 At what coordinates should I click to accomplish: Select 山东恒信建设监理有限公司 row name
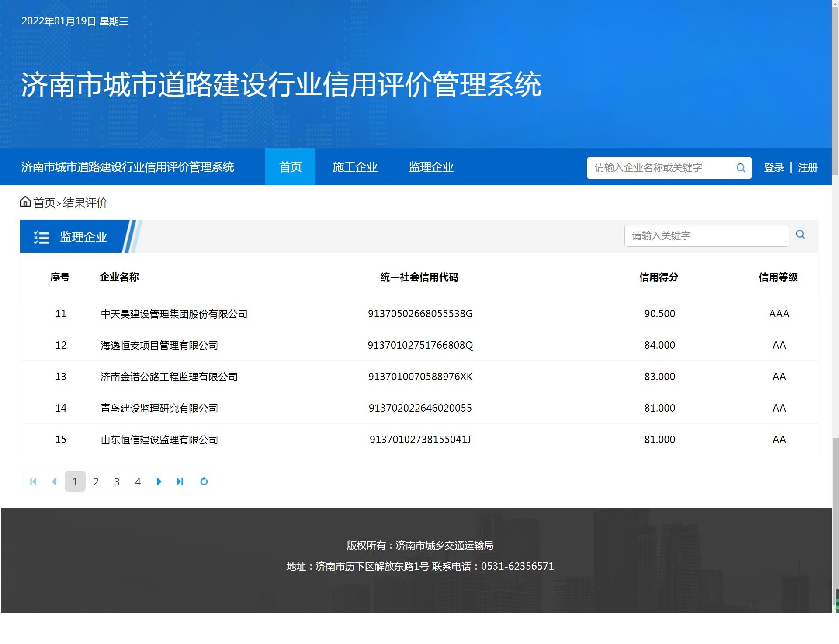(x=159, y=440)
